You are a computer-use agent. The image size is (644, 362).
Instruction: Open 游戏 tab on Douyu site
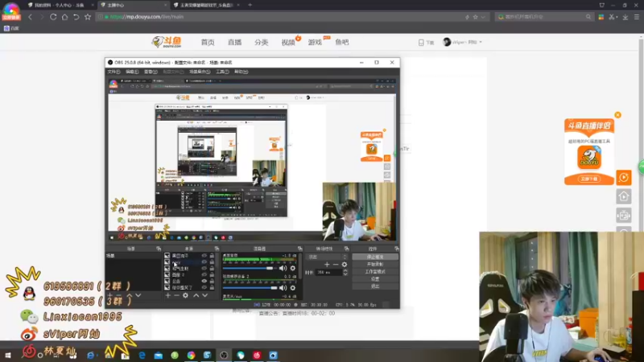coord(315,43)
